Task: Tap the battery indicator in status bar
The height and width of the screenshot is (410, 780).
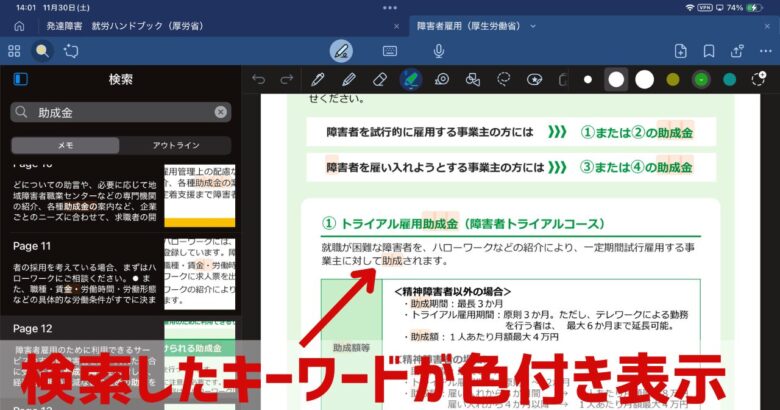Action: click(x=754, y=7)
